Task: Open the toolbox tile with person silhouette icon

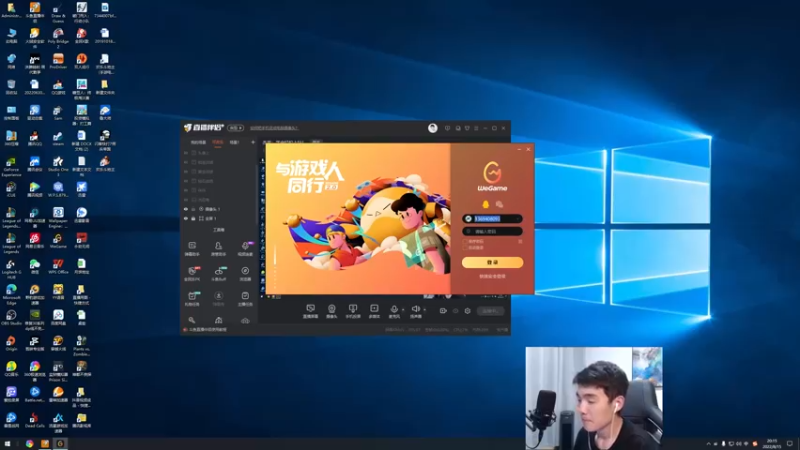Action: [x=218, y=248]
